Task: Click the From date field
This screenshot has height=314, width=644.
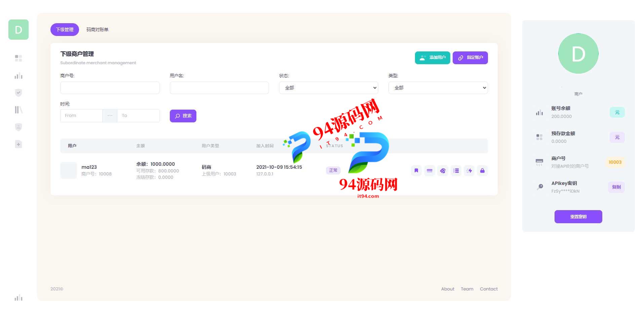Action: point(81,116)
